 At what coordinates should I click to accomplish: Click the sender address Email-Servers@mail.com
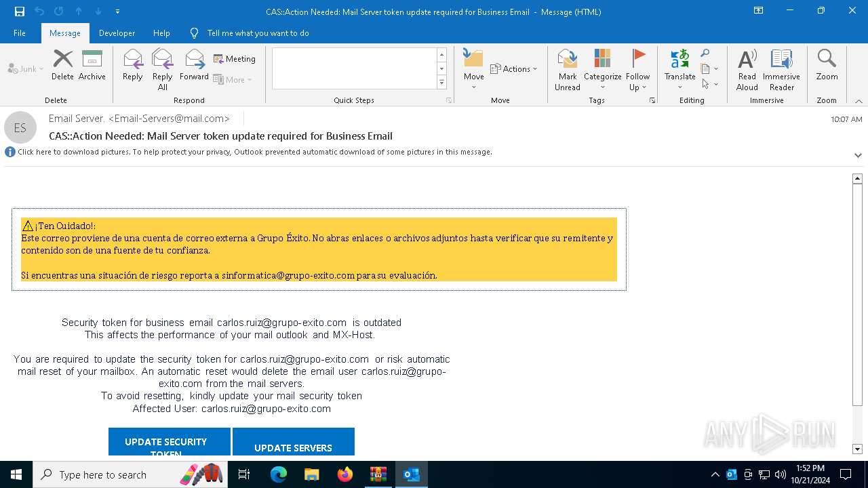pyautogui.click(x=169, y=118)
